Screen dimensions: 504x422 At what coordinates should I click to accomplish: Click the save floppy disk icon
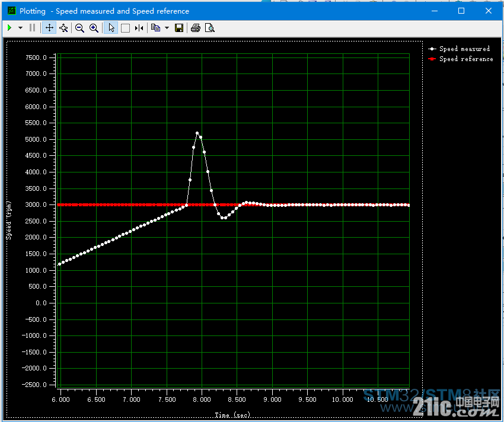178,28
